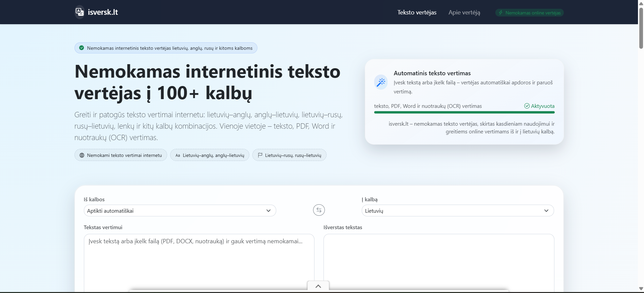Go to Apie vertėją page

click(x=464, y=12)
